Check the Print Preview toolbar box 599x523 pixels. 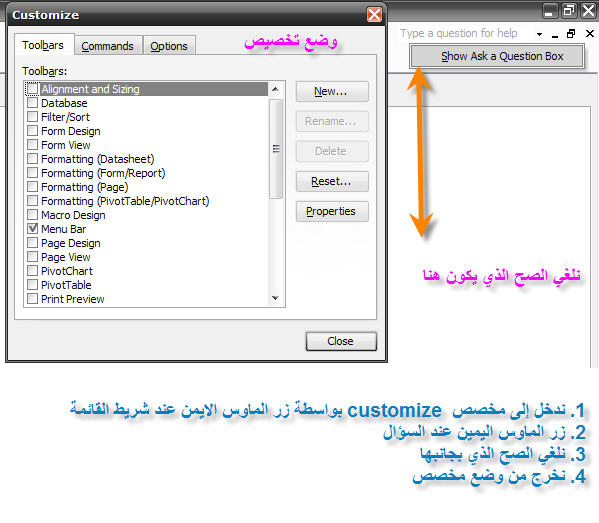(32, 298)
